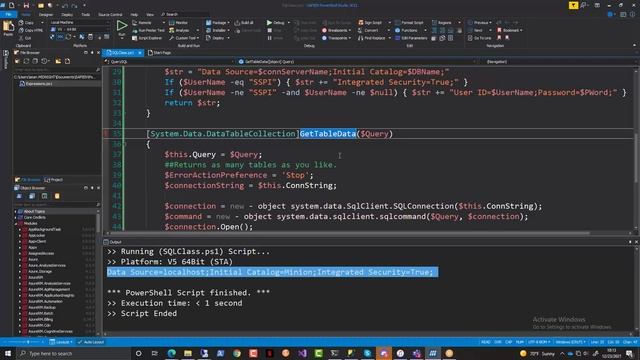640x360 pixels.
Task: Click the Undo icon in quick access bar
Action: (64, 5)
